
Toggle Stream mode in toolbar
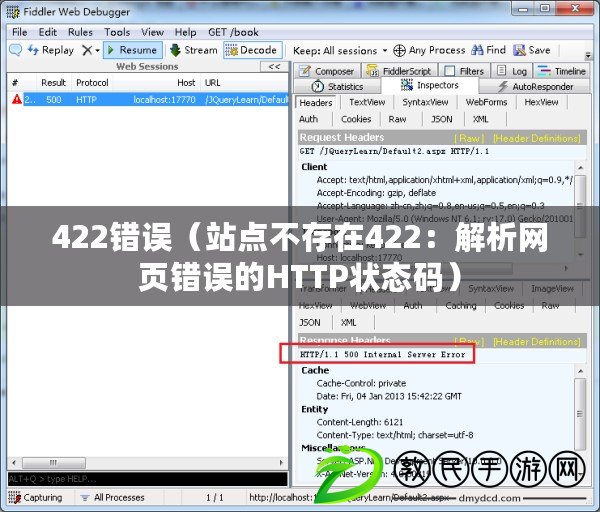[194, 50]
